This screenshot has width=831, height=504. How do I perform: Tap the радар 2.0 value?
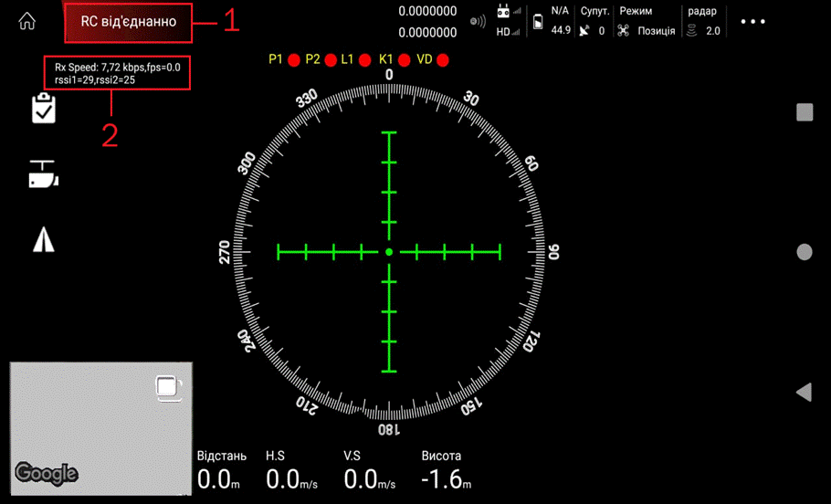pos(713,31)
